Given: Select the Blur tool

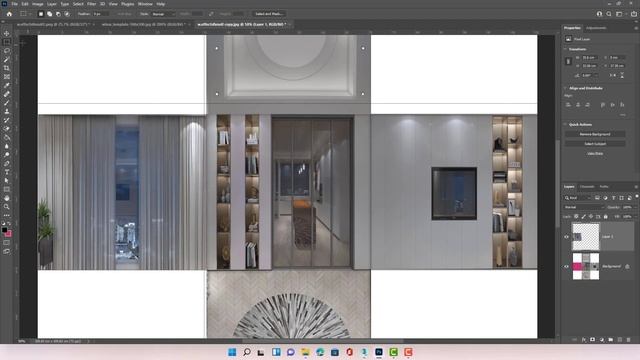Looking at the screenshot, I should 7,146.
